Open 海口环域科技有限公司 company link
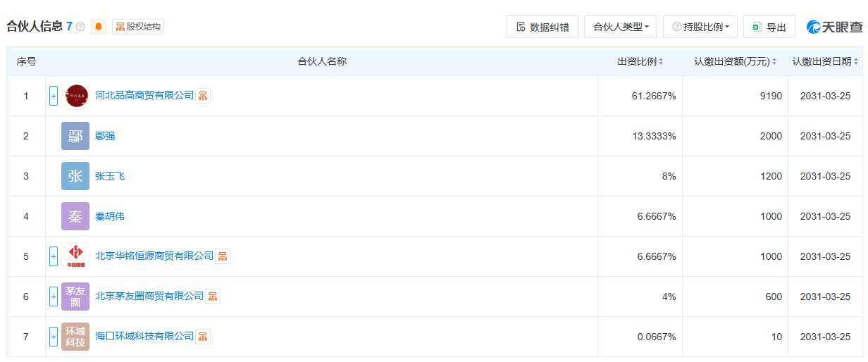This screenshot has height=362, width=868. 144,337
